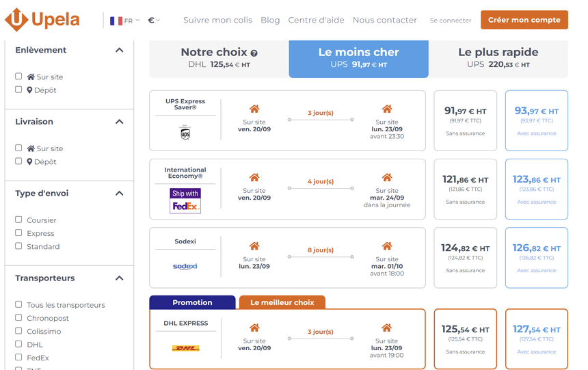Check Dépôt under Livraison
588x370 pixels.
click(x=18, y=161)
